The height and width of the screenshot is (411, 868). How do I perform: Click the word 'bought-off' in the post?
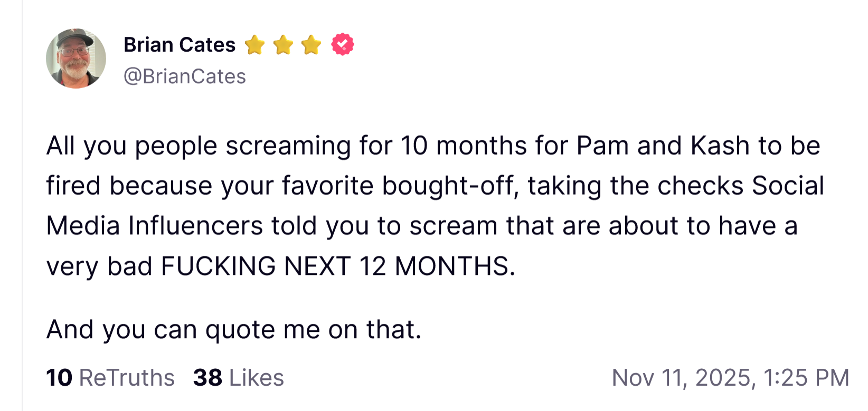[x=450, y=186]
